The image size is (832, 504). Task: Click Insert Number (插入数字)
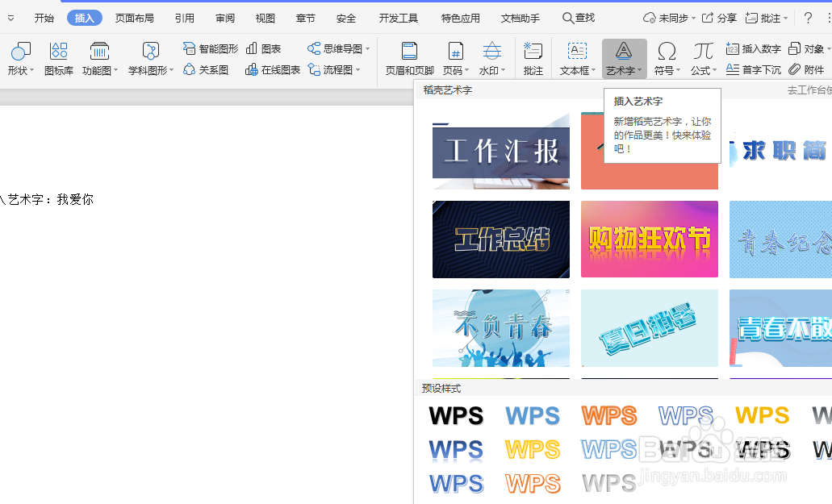click(754, 48)
